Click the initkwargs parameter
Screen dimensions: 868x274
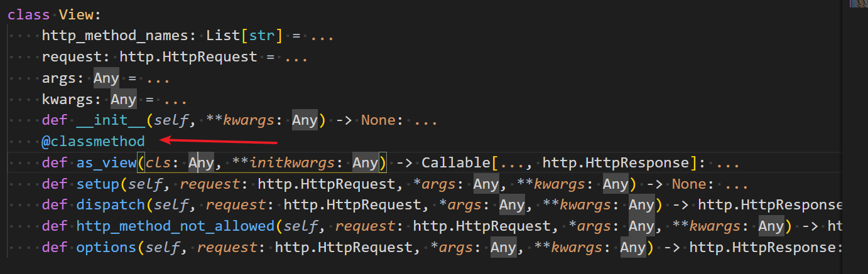click(x=291, y=164)
